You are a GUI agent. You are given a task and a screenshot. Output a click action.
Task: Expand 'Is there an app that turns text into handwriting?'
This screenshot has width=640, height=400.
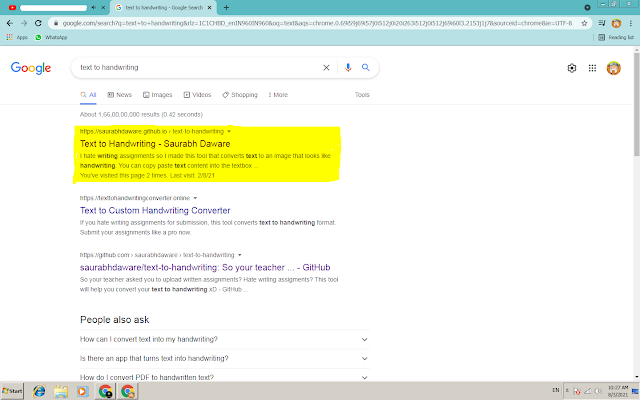click(x=225, y=358)
